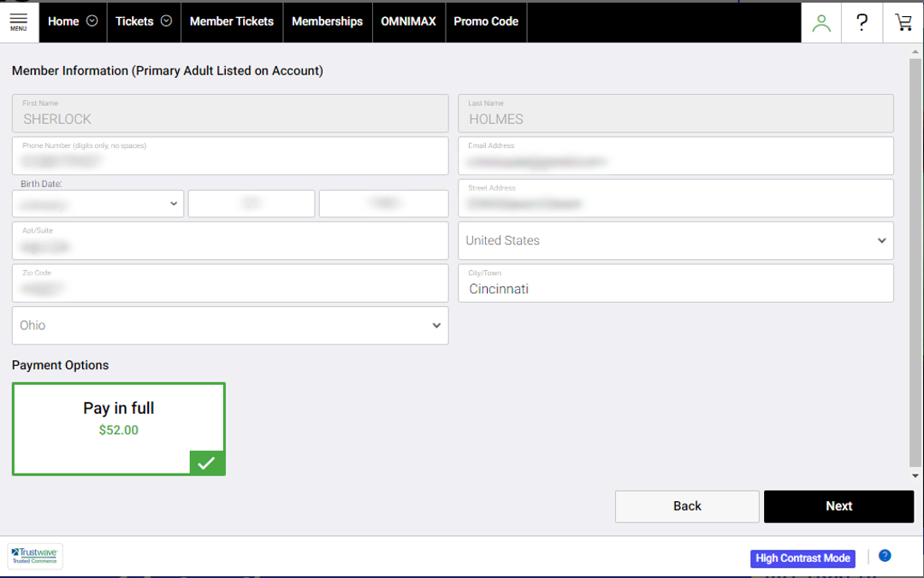
Task: Click the Payment Options heading
Action: 60,365
